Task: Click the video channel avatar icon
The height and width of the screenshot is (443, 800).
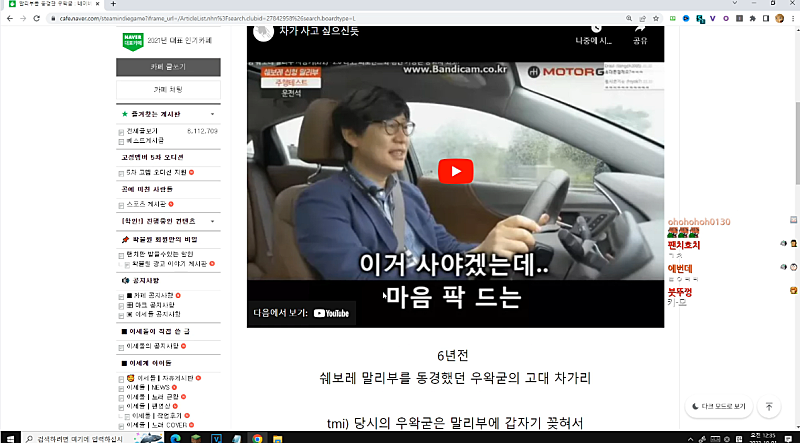Action: tap(263, 32)
